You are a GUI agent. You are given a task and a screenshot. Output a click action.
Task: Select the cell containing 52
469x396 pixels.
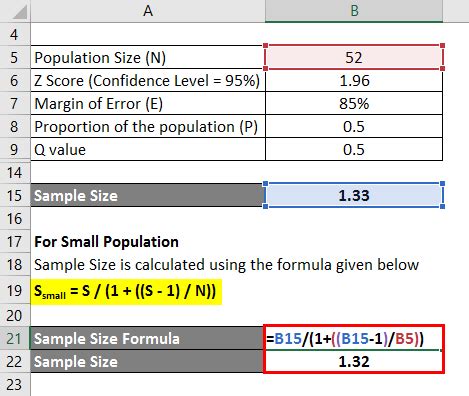[x=354, y=57]
